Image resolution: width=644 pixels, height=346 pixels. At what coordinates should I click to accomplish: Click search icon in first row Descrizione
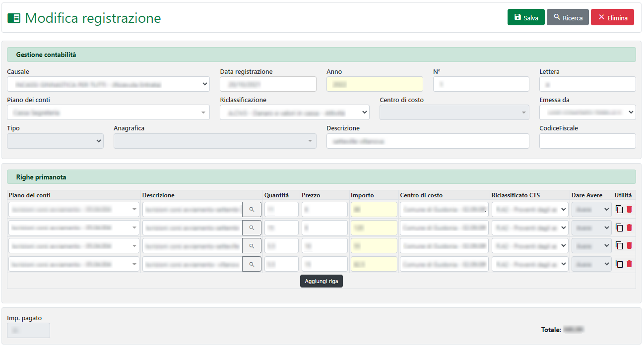point(252,210)
